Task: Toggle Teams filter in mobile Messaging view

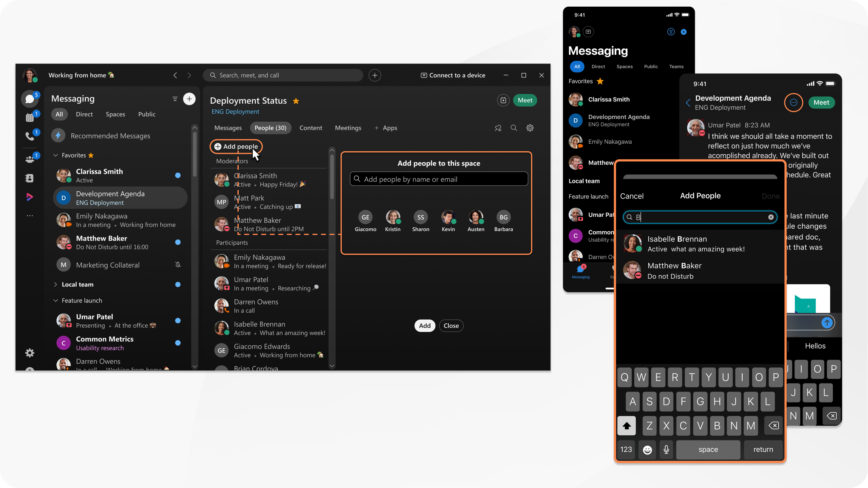Action: point(677,66)
